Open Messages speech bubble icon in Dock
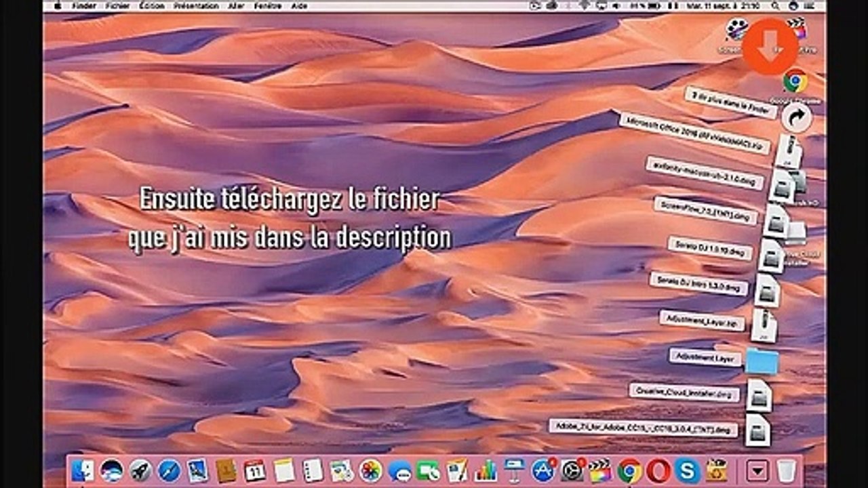The image size is (868, 488). [x=399, y=470]
